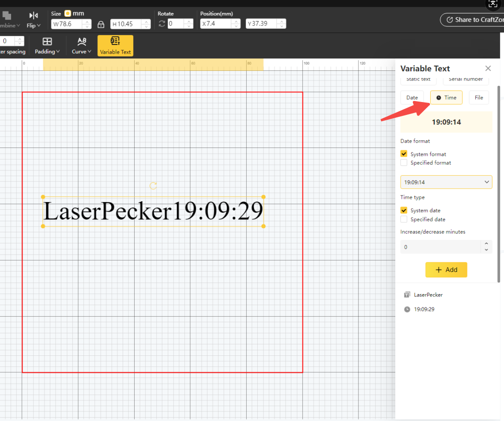The image size is (504, 421).
Task: Decrease the Y position stepper
Action: (x=282, y=26)
